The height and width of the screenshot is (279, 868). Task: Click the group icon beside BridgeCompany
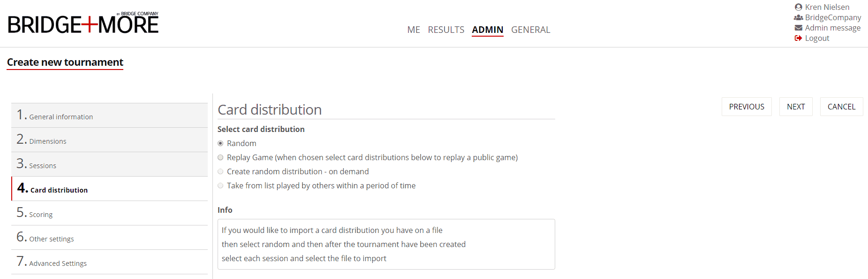(x=798, y=17)
